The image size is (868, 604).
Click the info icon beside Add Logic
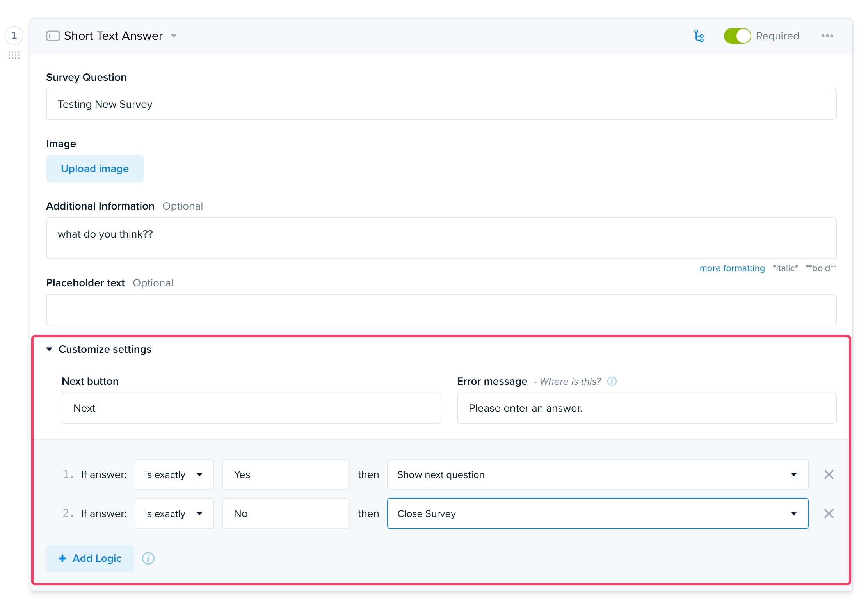tap(148, 558)
